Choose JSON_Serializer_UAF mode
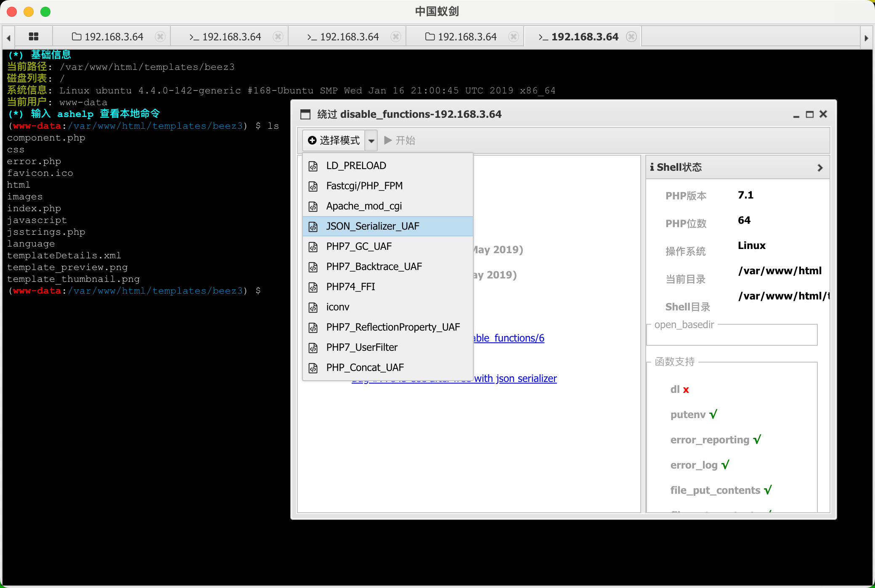Image resolution: width=875 pixels, height=588 pixels. pyautogui.click(x=388, y=226)
